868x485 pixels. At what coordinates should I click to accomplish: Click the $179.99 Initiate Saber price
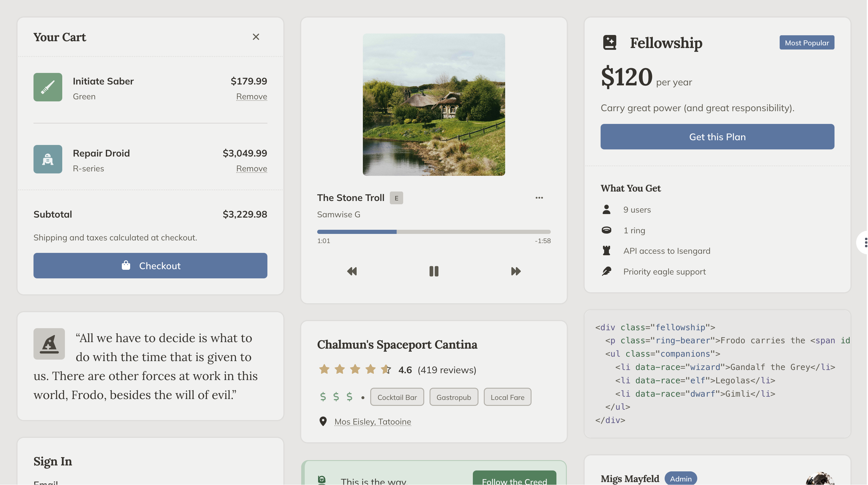tap(249, 81)
